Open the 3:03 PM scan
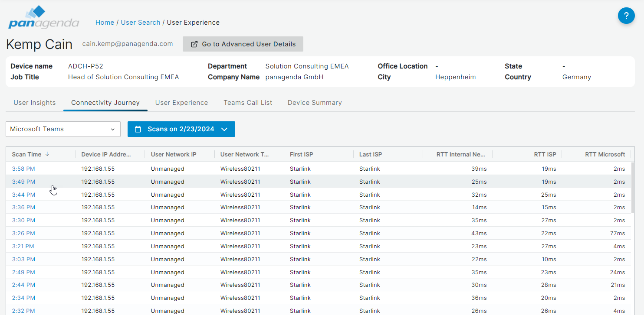 23,259
